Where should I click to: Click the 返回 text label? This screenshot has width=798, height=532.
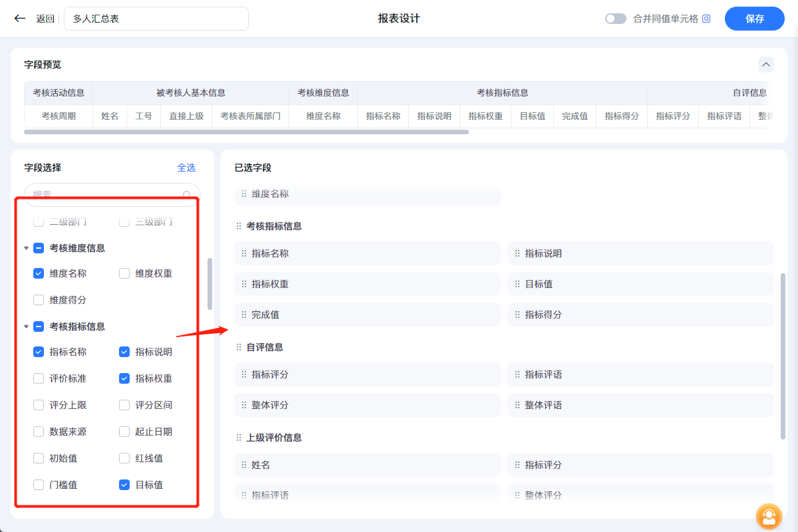45,19
